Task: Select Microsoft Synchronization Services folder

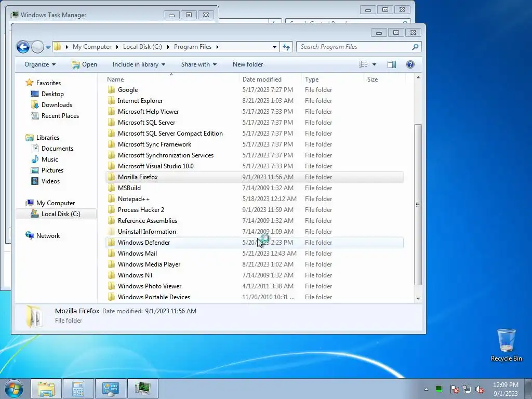Action: (166, 155)
